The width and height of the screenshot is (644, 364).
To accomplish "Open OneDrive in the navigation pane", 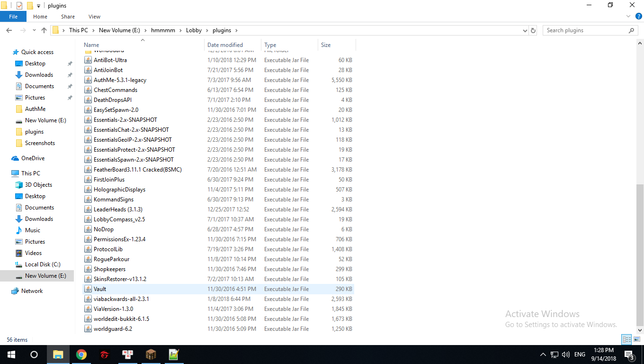I will click(33, 158).
